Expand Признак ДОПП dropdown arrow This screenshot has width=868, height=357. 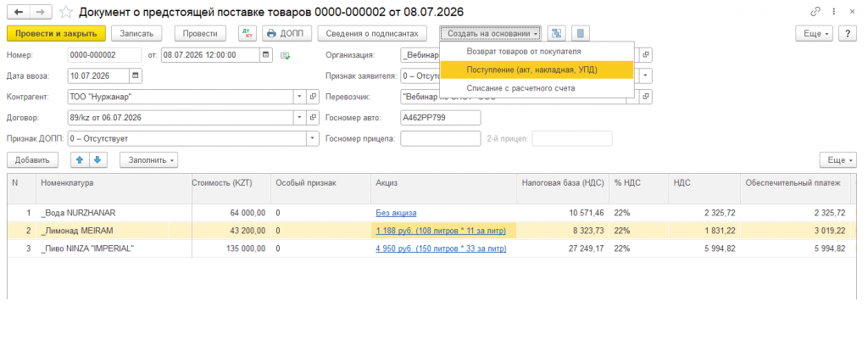313,138
